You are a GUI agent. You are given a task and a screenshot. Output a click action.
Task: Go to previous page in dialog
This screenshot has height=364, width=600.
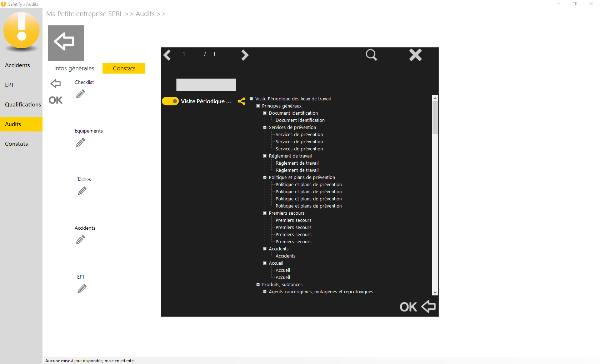point(167,55)
